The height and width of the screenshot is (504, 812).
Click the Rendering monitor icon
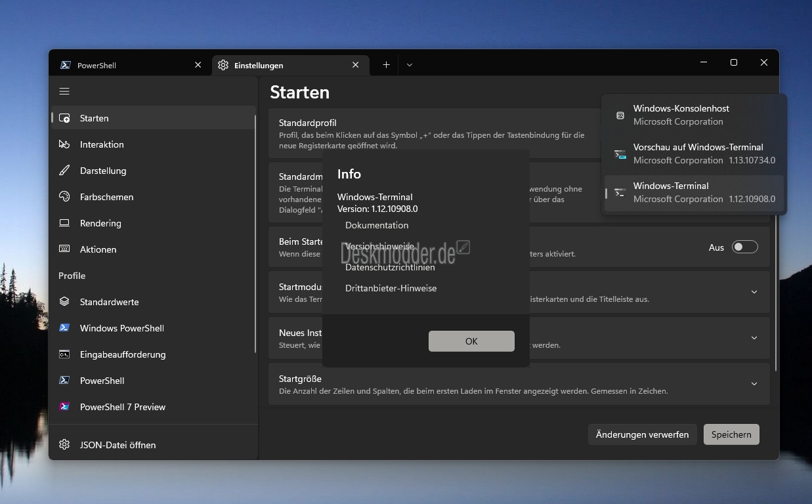(64, 223)
